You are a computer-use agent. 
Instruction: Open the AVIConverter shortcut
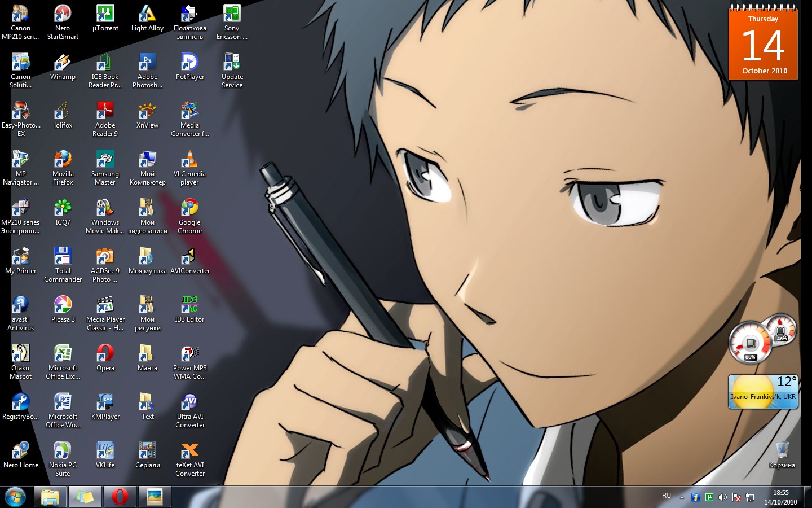tap(190, 261)
